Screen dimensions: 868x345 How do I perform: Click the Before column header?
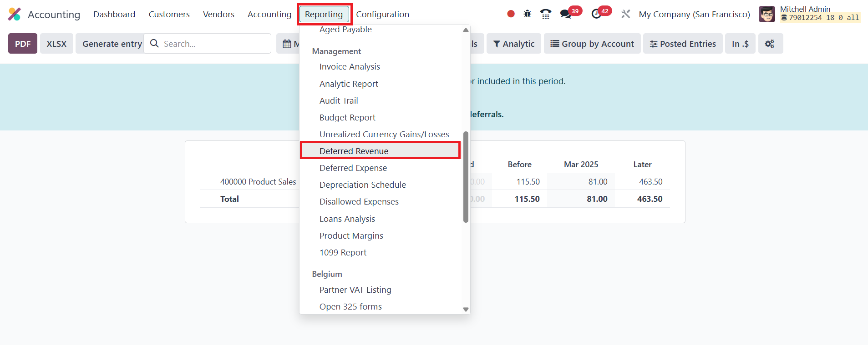pyautogui.click(x=520, y=164)
